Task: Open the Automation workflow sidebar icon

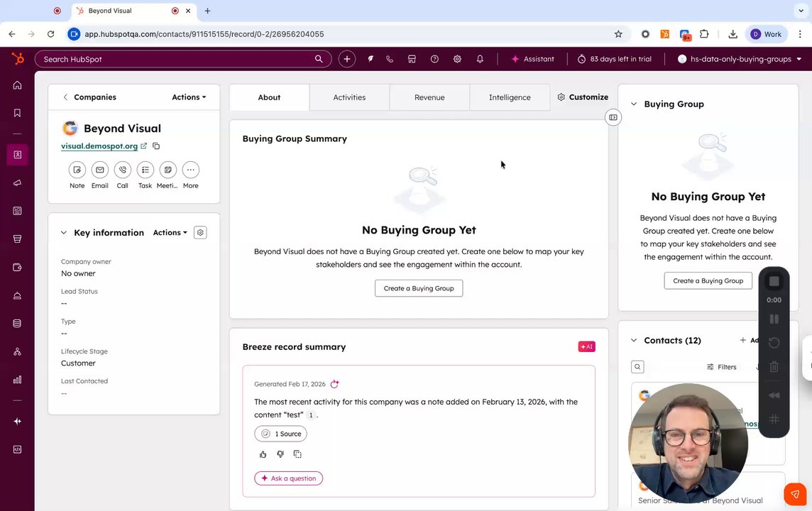Action: [17, 351]
